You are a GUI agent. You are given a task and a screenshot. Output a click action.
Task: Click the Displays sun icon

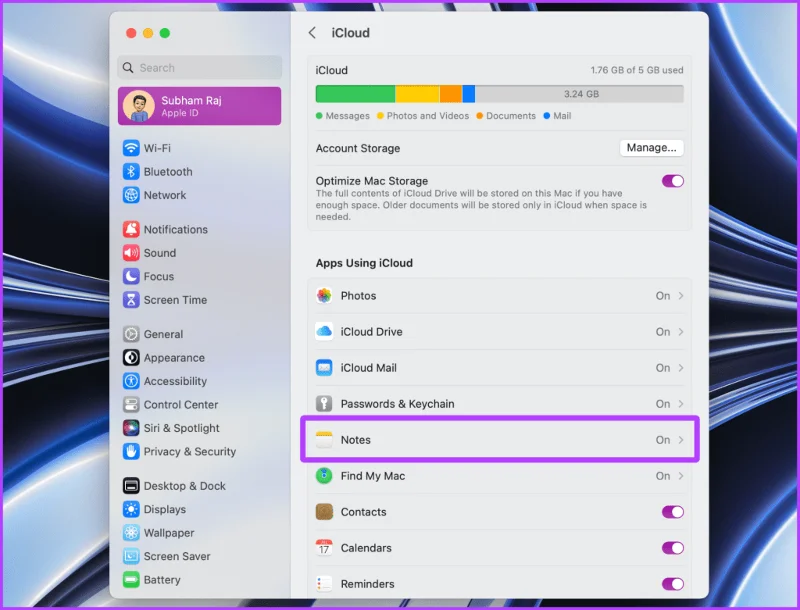[131, 509]
